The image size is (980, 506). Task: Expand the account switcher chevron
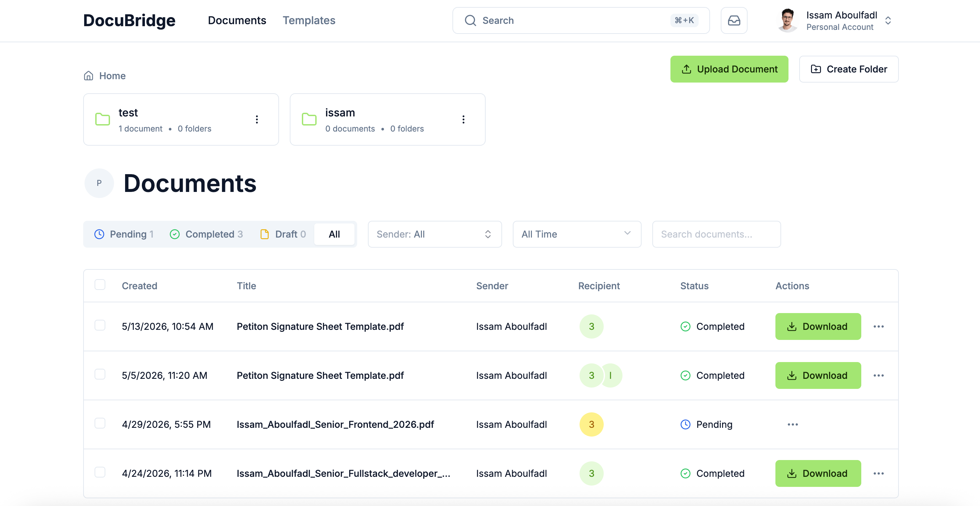tap(888, 20)
